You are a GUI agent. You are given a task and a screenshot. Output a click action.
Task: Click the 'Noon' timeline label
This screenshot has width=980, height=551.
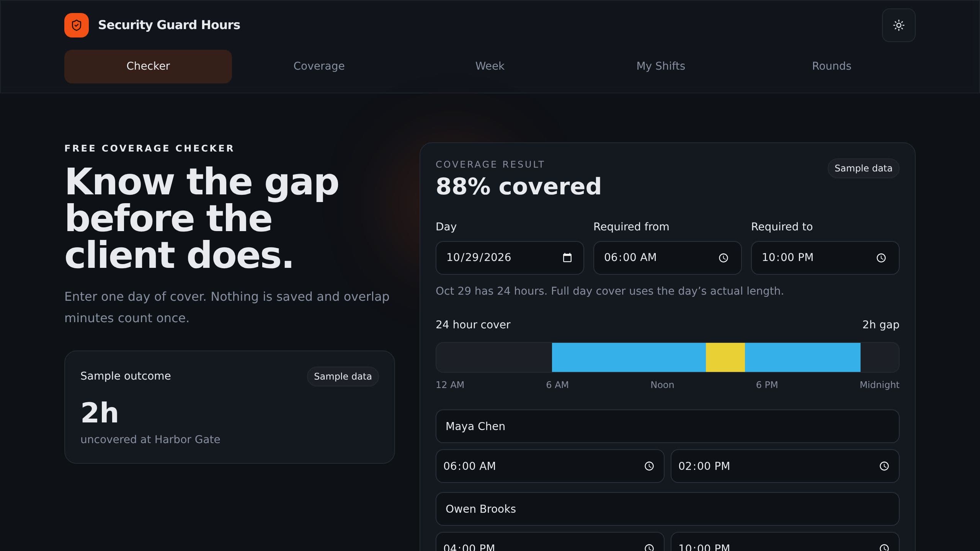tap(662, 385)
